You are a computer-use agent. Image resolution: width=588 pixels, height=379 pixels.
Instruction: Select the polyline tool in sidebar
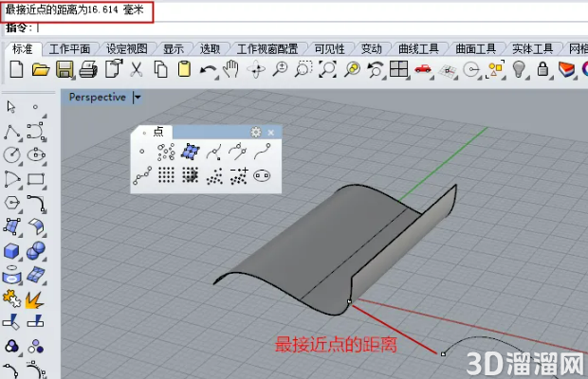12,133
